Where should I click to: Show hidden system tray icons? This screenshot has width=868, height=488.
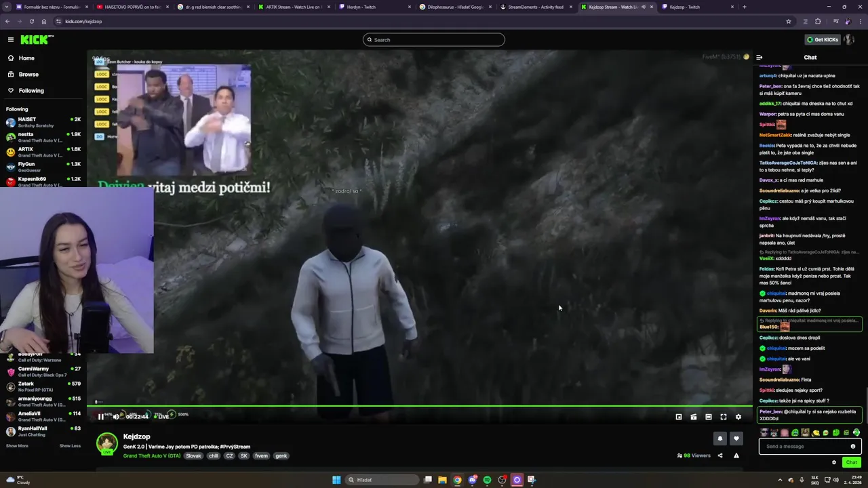coord(781,480)
